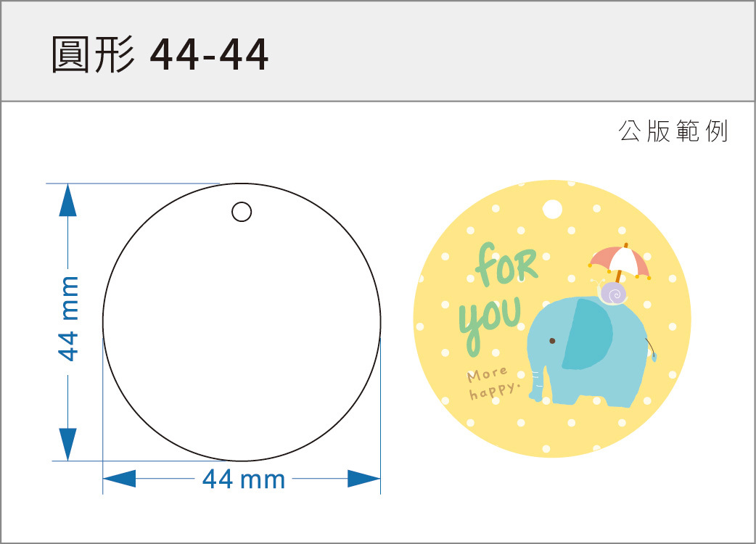756x544 pixels.
Task: Click the white punch hole on the yellow tag
Action: (x=552, y=210)
